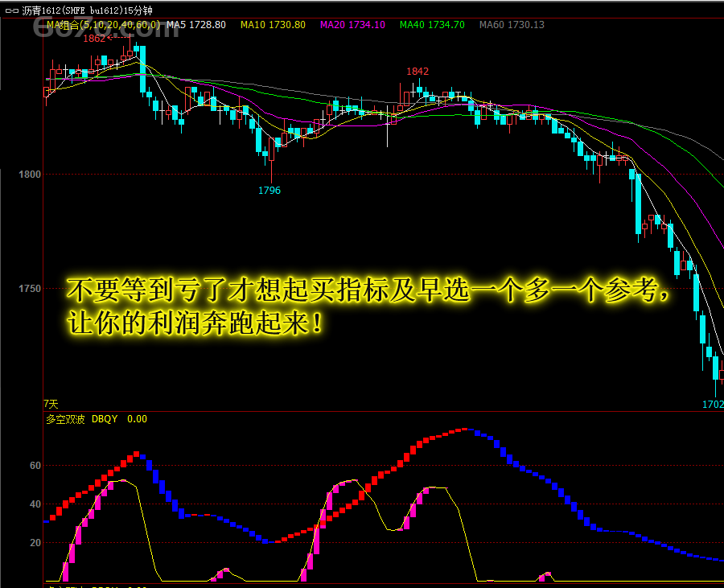Select the MA5 1728.80 label
Screen dimensions: 724x588
(x=196, y=25)
